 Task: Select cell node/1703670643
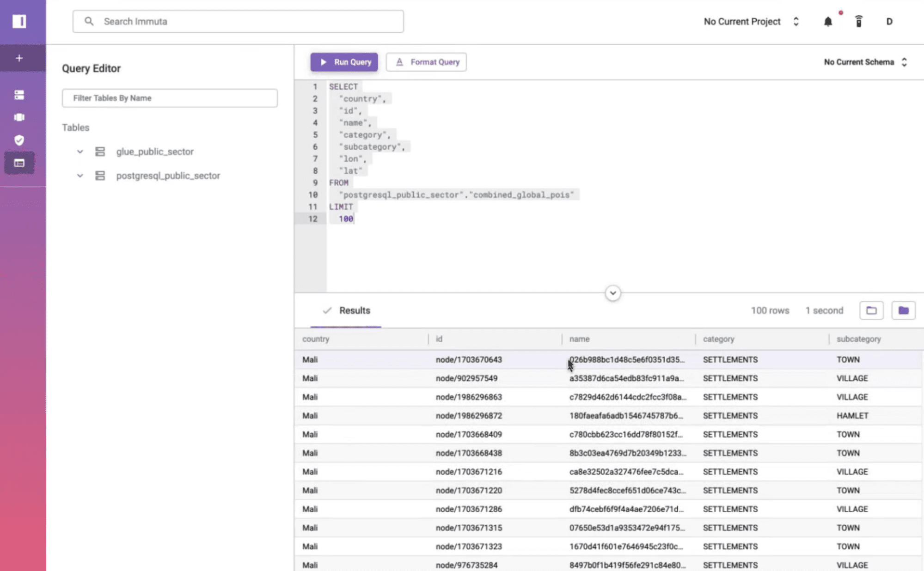click(x=469, y=359)
